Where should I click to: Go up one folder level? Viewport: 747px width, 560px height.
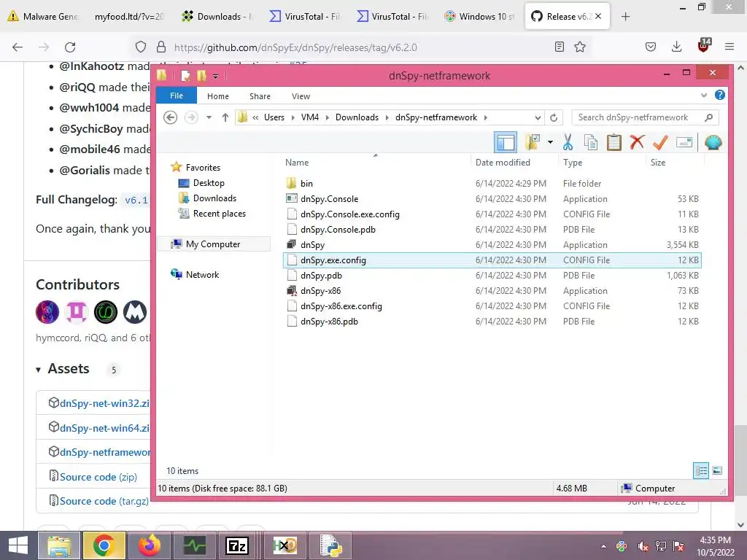pyautogui.click(x=225, y=117)
